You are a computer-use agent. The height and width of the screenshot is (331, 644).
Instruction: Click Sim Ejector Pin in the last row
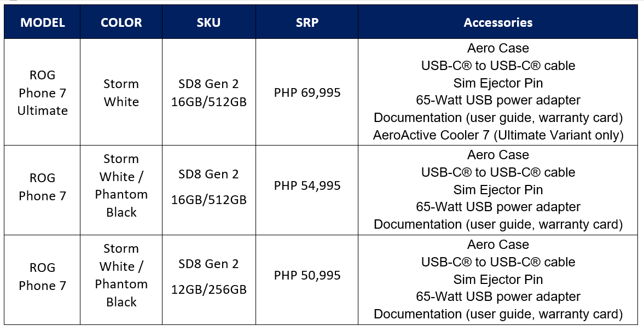tap(498, 280)
